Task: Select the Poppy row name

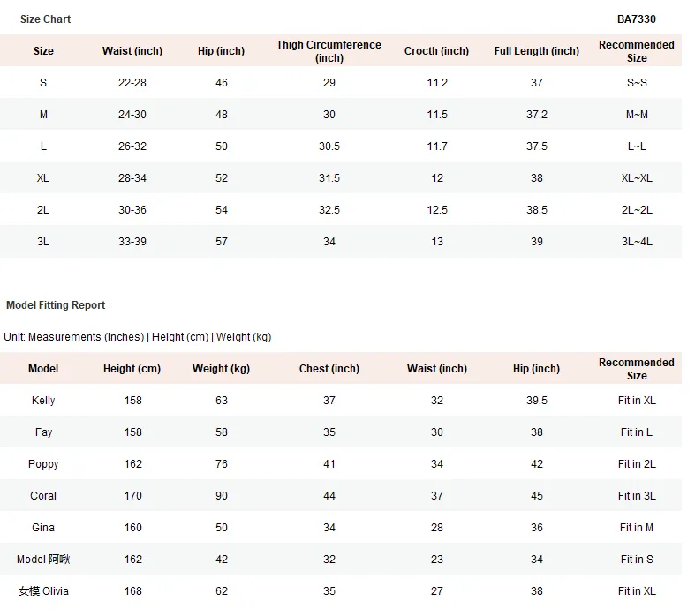Action: (x=43, y=464)
